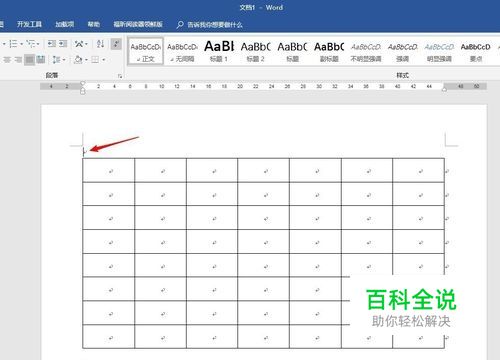This screenshot has width=500, height=360.
Task: Open the shading color dropdown arrow
Action: [86, 60]
